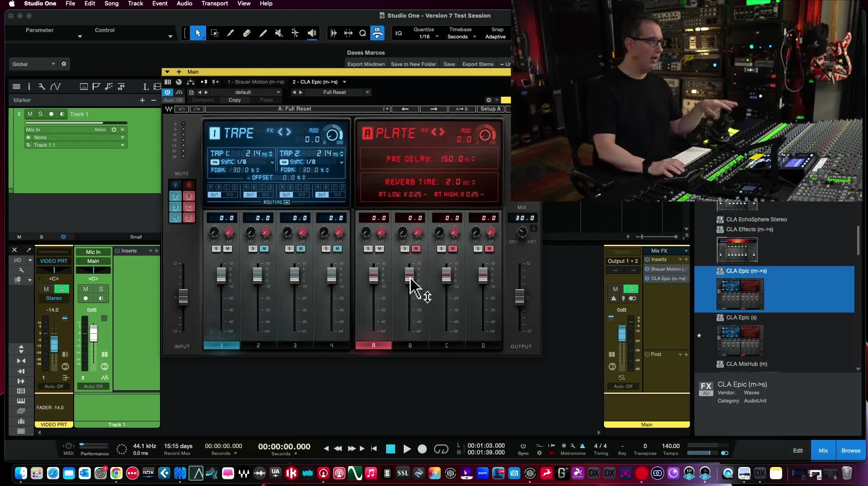Adjust the plugin INPUT fader

[183, 296]
